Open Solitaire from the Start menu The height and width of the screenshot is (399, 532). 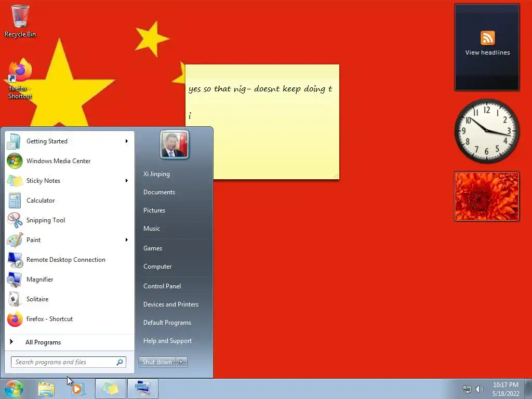tap(70, 299)
